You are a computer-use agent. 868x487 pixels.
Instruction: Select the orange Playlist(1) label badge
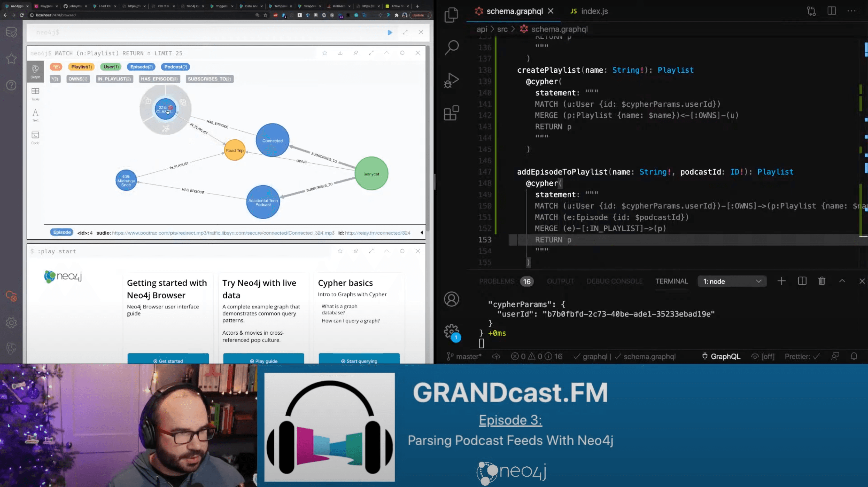tap(81, 67)
